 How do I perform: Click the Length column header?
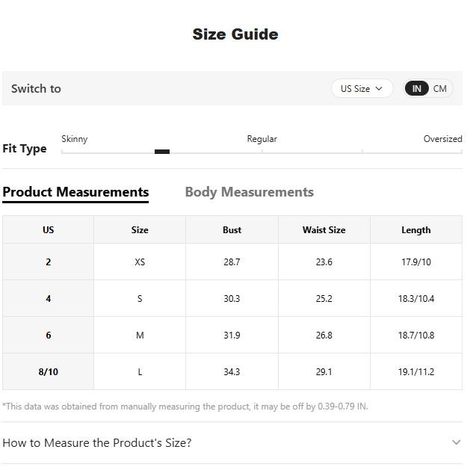415,230
